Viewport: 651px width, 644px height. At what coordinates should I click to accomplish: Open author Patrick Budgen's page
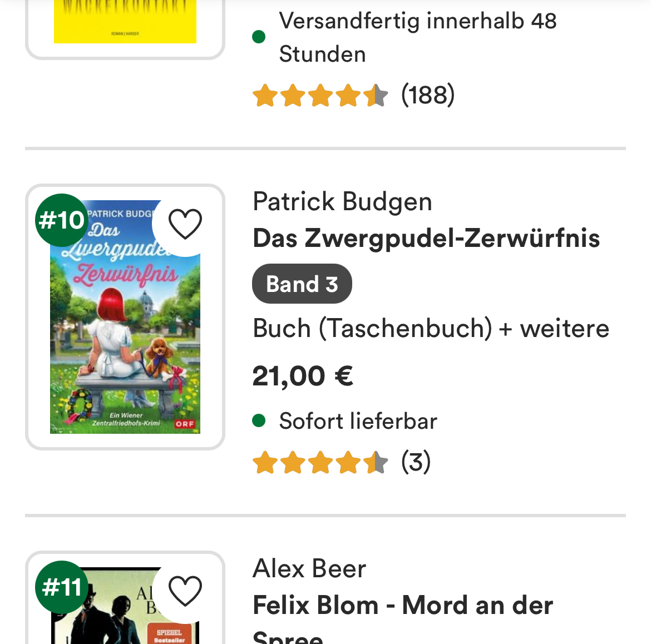tap(342, 201)
